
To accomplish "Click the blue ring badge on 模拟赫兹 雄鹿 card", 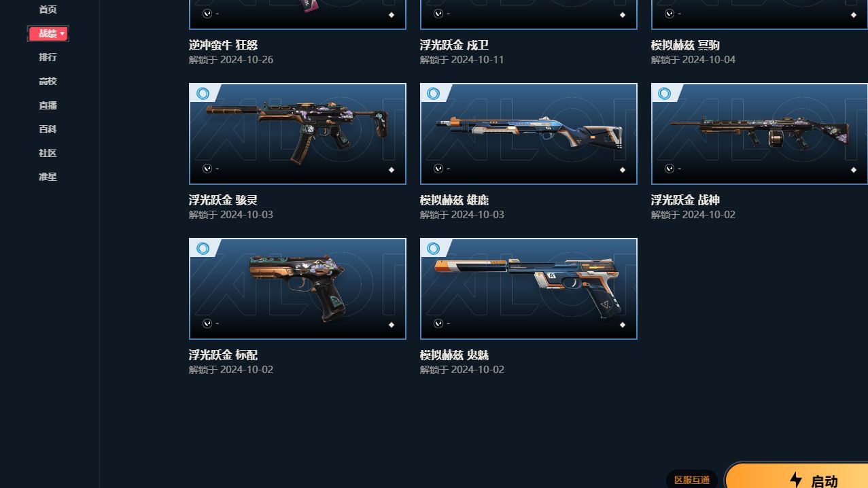I will click(434, 94).
